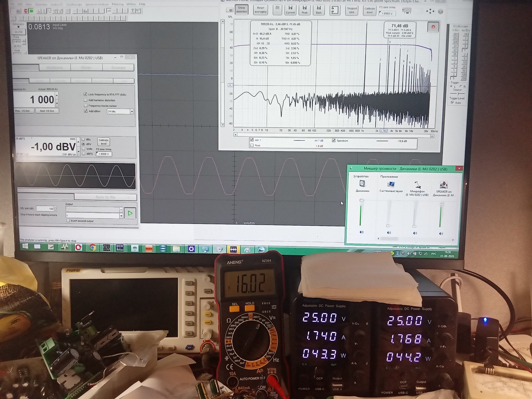Select the R trigger source radio
The image size is (532, 399).
click(x=461, y=86)
